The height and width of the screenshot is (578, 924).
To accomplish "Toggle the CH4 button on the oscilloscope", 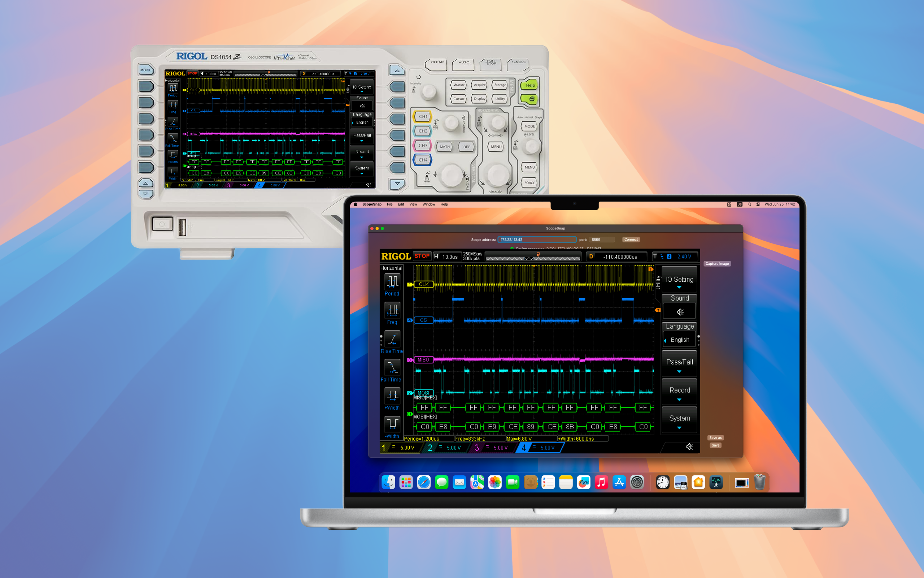I will tap(423, 160).
